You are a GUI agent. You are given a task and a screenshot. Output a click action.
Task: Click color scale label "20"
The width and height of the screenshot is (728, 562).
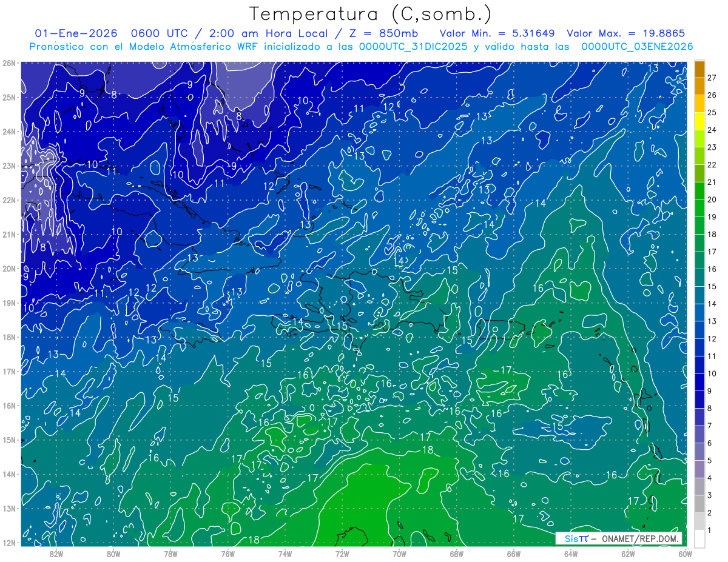712,199
